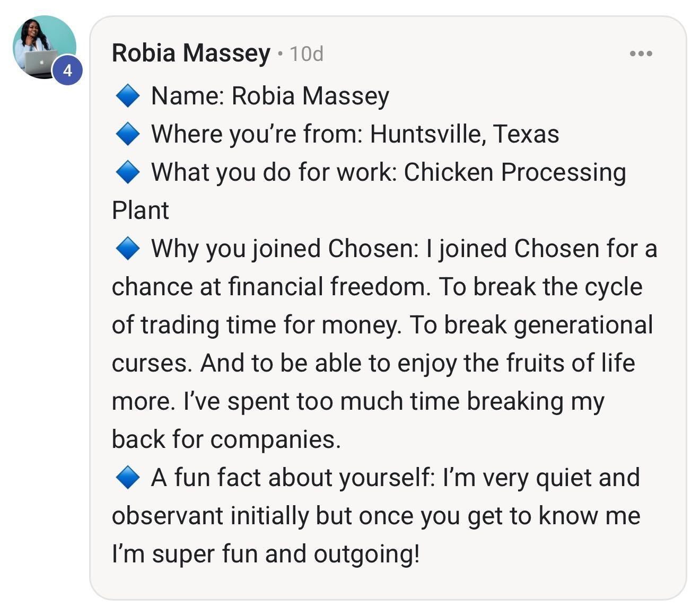Click the level 4 badge on avatar
700x608 pixels.
tap(67, 69)
